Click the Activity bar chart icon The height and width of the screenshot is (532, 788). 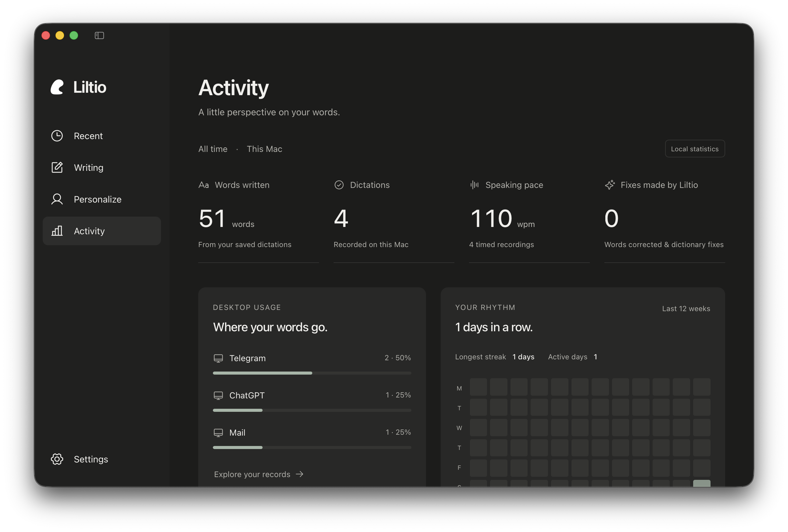pos(57,231)
